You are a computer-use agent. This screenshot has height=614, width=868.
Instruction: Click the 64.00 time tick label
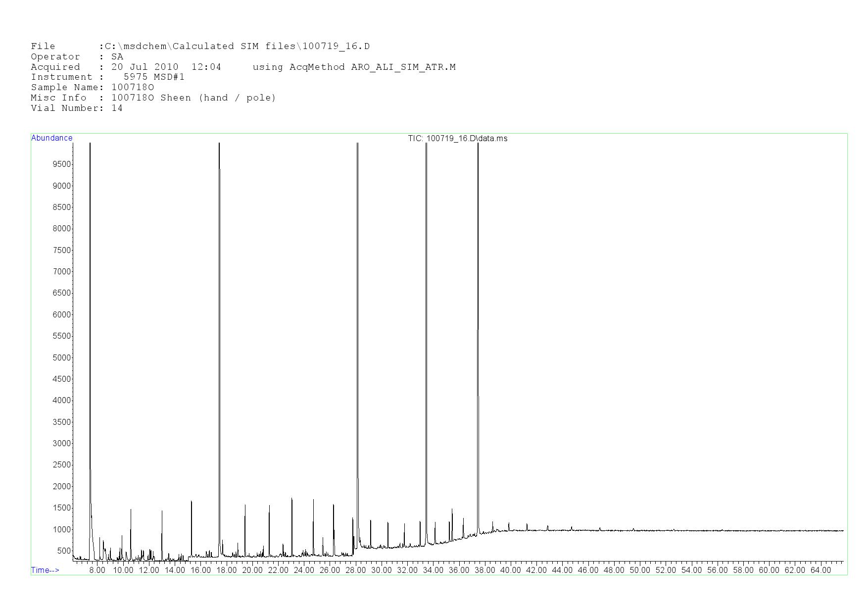coord(820,570)
